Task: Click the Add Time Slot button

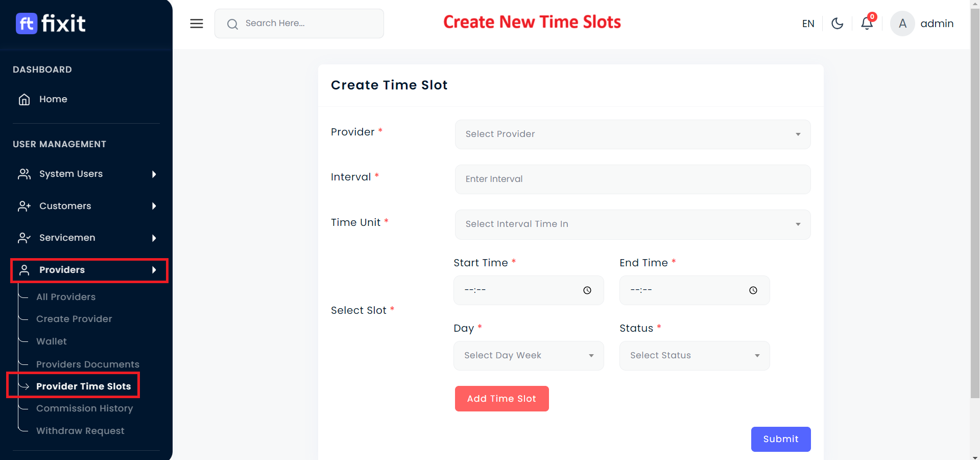Action: pyautogui.click(x=501, y=399)
